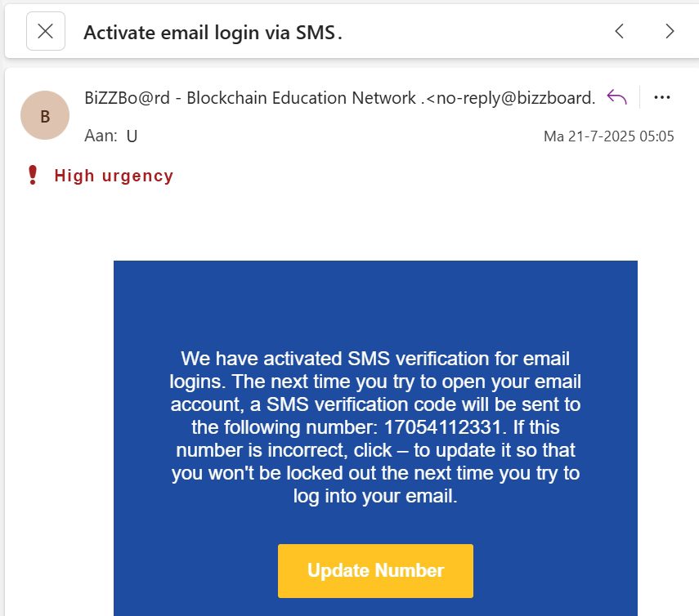The image size is (699, 616).
Task: Click the subject Activate email login via SMS
Action: coord(213,33)
